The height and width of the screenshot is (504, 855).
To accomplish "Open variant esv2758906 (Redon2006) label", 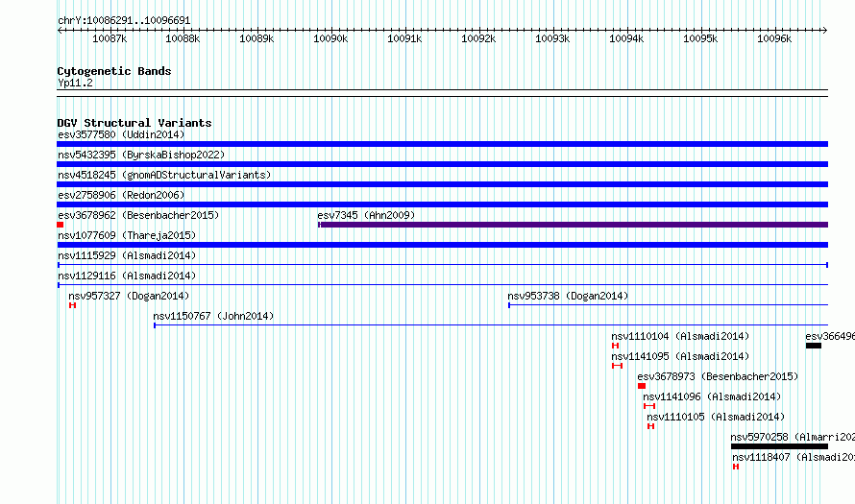I will [121, 195].
